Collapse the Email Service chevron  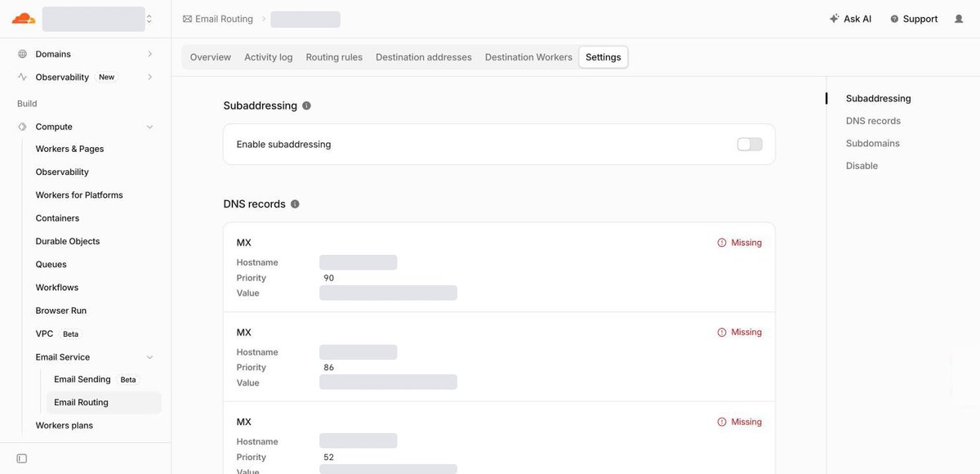pos(149,357)
